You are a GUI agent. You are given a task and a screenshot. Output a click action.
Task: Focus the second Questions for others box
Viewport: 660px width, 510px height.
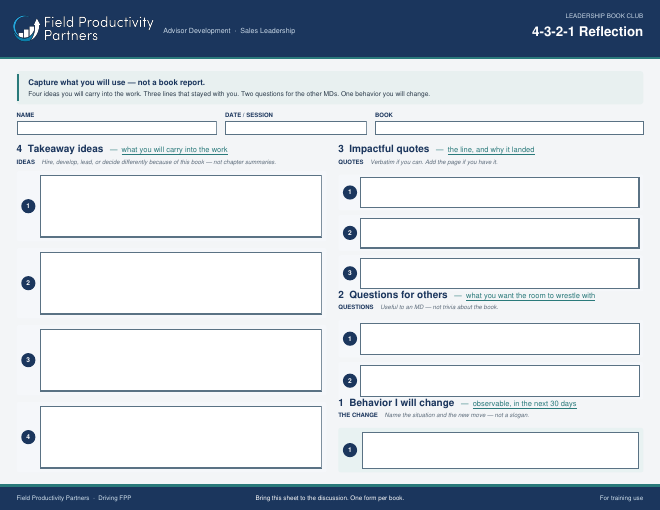pos(500,381)
